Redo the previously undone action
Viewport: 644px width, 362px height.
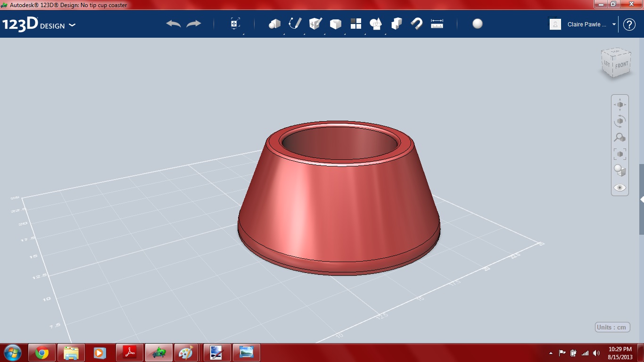[x=194, y=24]
